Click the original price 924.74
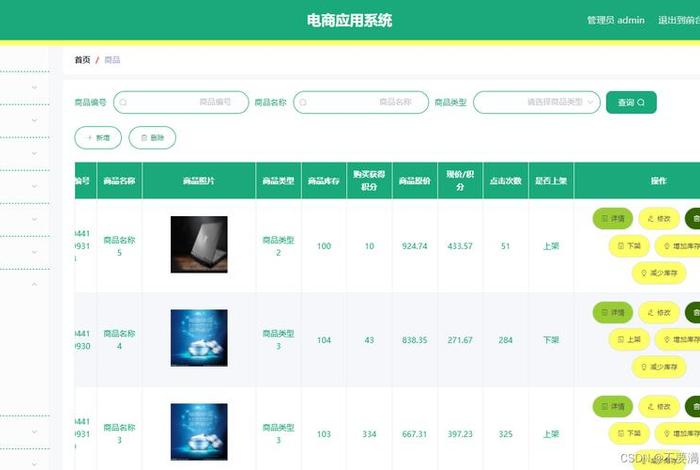 pyautogui.click(x=415, y=246)
